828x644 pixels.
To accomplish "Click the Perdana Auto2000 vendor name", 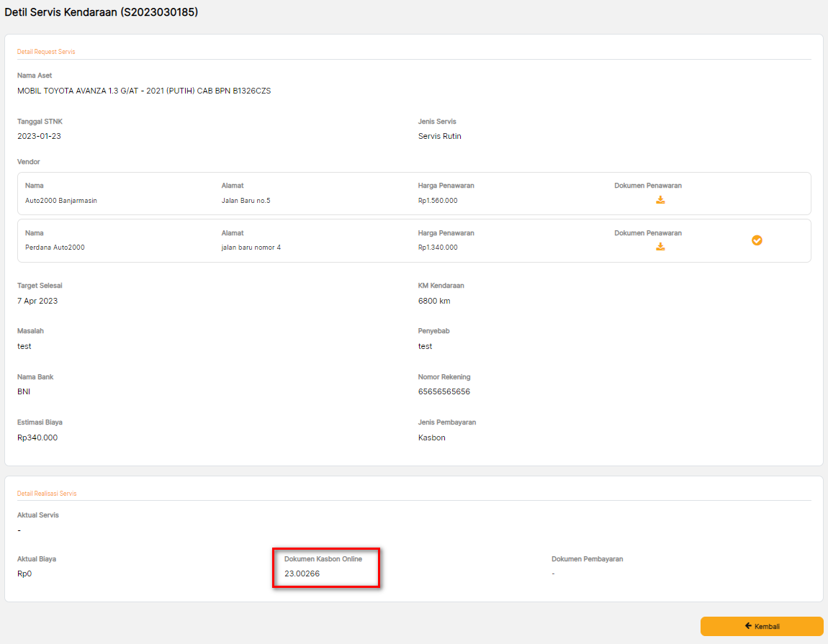I will point(55,248).
